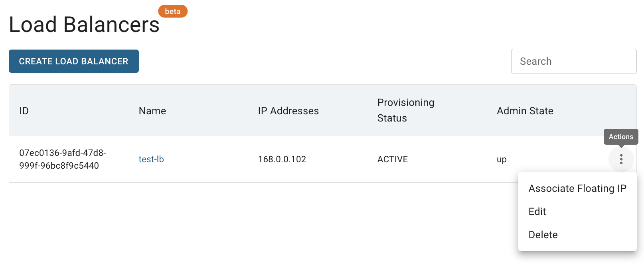
Task: Sort by Admin State column header
Action: pyautogui.click(x=525, y=111)
